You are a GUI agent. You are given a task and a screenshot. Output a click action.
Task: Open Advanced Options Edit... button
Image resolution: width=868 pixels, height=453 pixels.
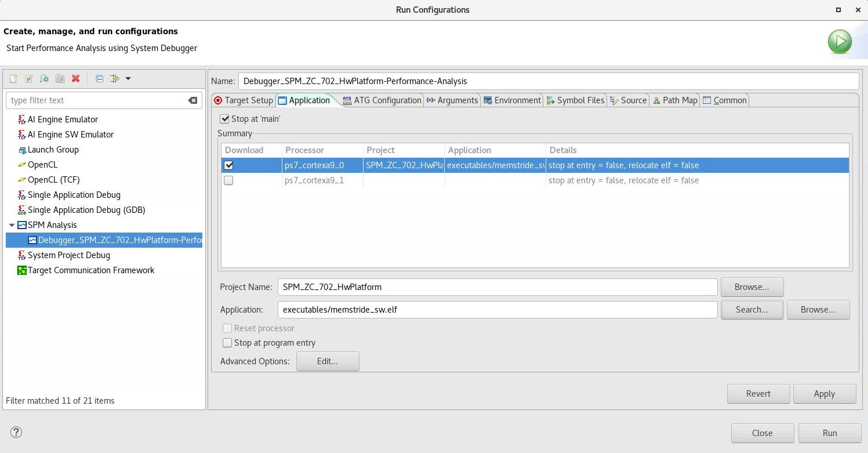pyautogui.click(x=327, y=361)
